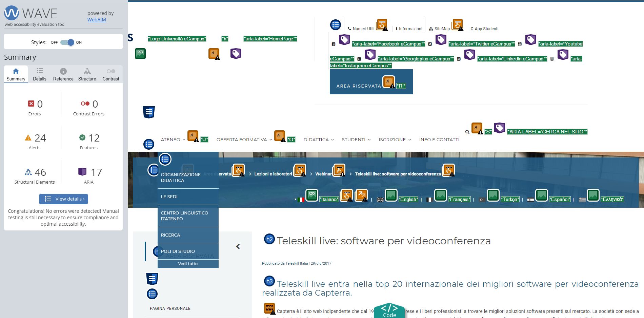Click the Errors red X icon
Viewport: 644px width, 318px height.
point(31,104)
